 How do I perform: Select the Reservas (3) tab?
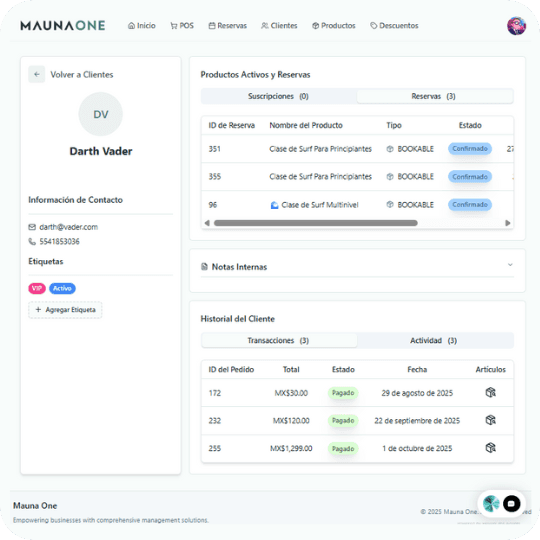click(x=435, y=96)
